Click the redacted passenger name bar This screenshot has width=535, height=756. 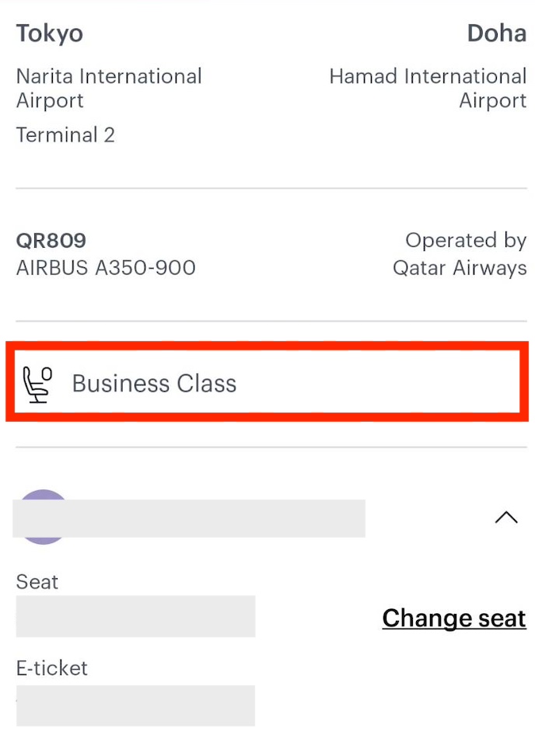click(x=189, y=518)
